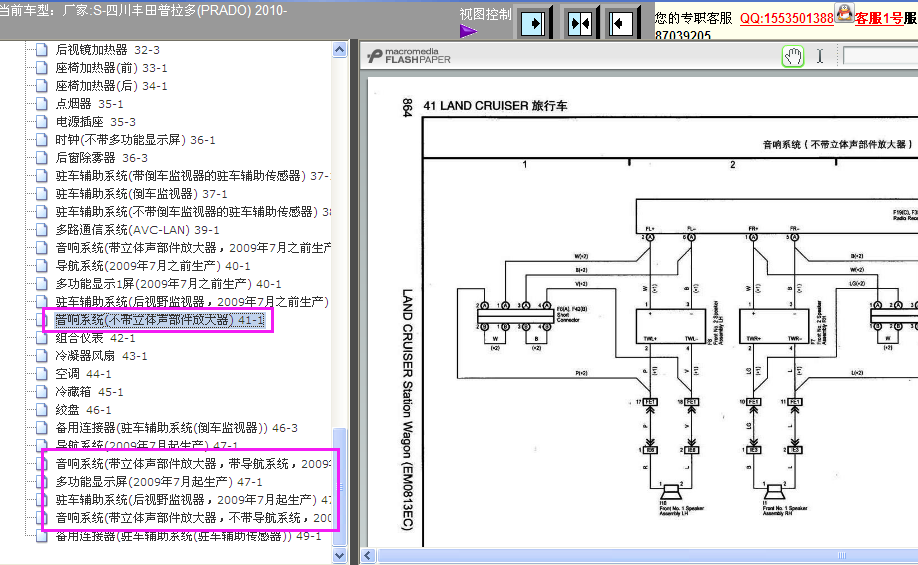Viewport: 918px width, 565px height.
Task: Click the 当前车型 PRADO 2010- header text
Action: tap(143, 11)
